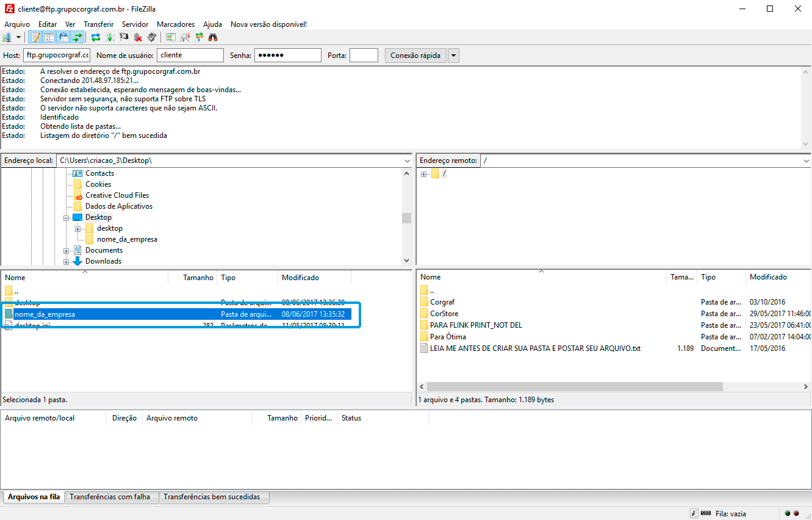Expand the Documents tree node

tap(66, 250)
